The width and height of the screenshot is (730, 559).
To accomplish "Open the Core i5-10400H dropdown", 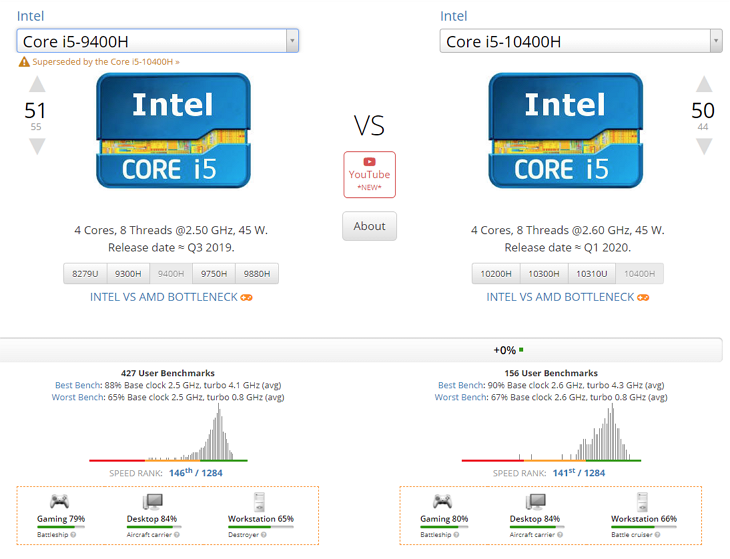I will [x=581, y=41].
